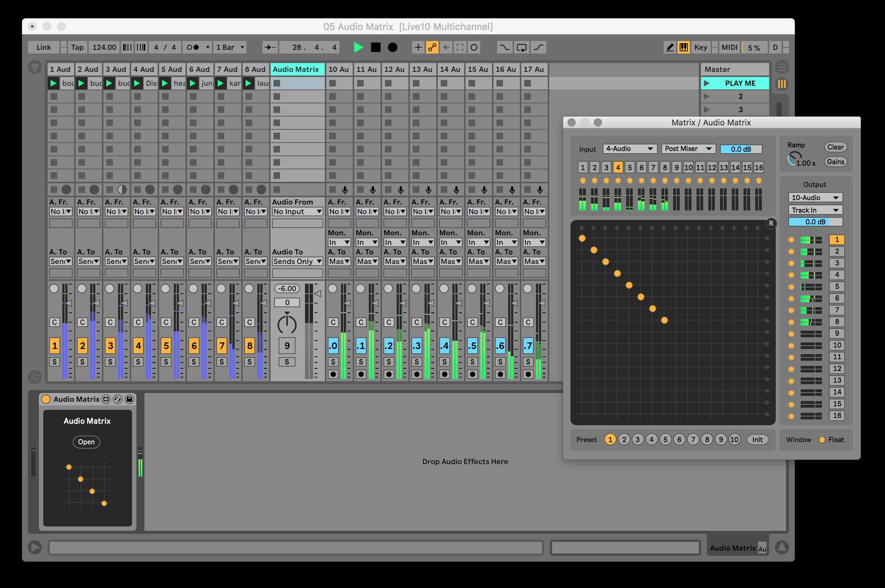Viewport: 885px width, 588px height.
Task: Switch to Session view bars icon
Action: (782, 84)
